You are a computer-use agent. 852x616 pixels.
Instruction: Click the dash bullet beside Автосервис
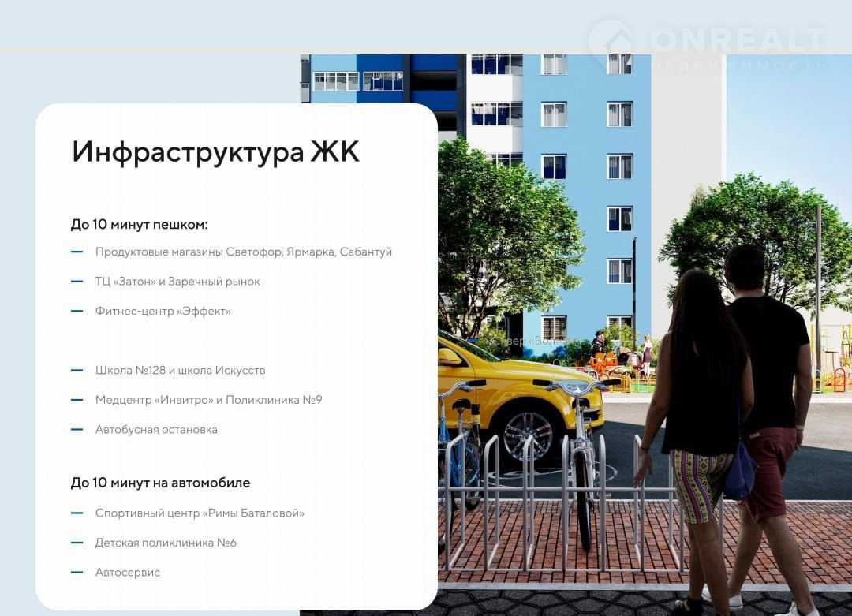point(77,572)
